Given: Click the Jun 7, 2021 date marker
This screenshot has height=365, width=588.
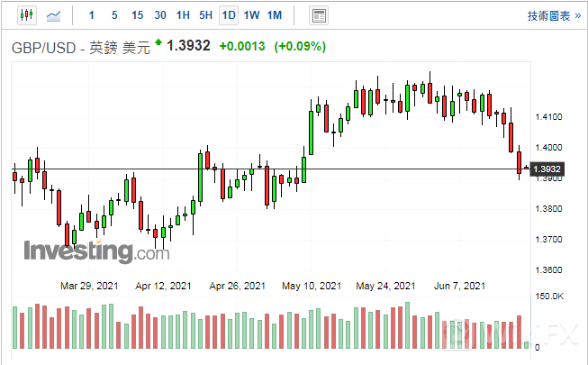Looking at the screenshot, I should [459, 286].
